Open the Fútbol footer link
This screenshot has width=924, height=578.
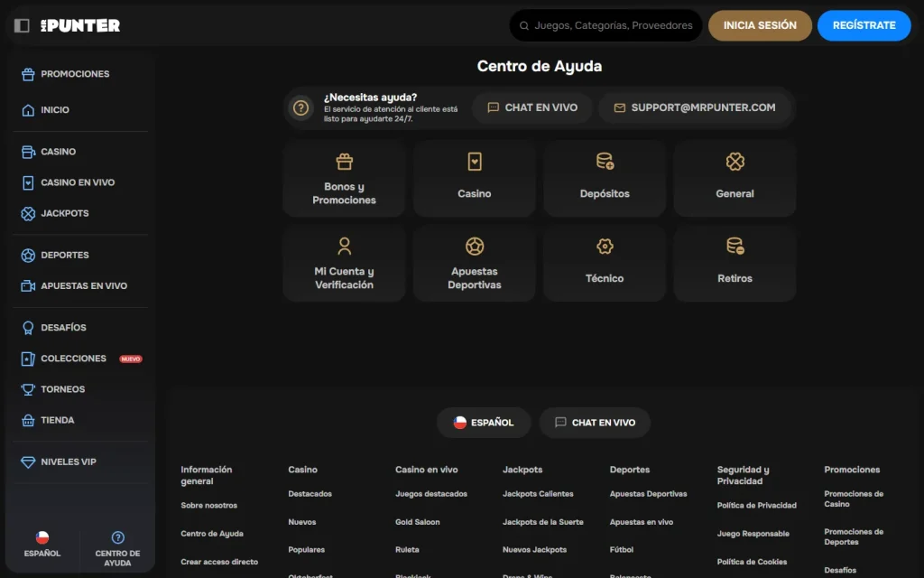pyautogui.click(x=622, y=550)
